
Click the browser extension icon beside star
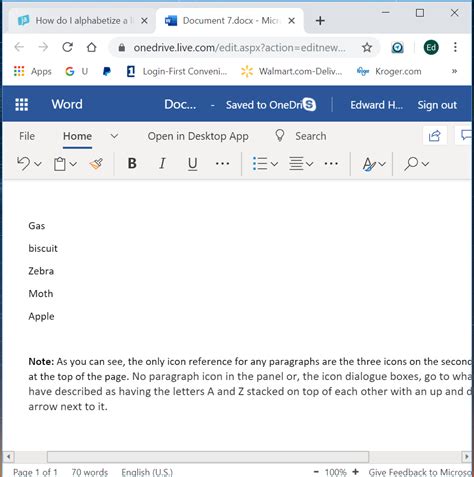[397, 48]
